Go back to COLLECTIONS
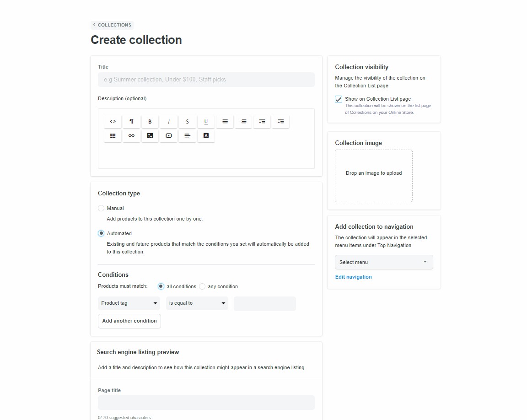 (112, 25)
